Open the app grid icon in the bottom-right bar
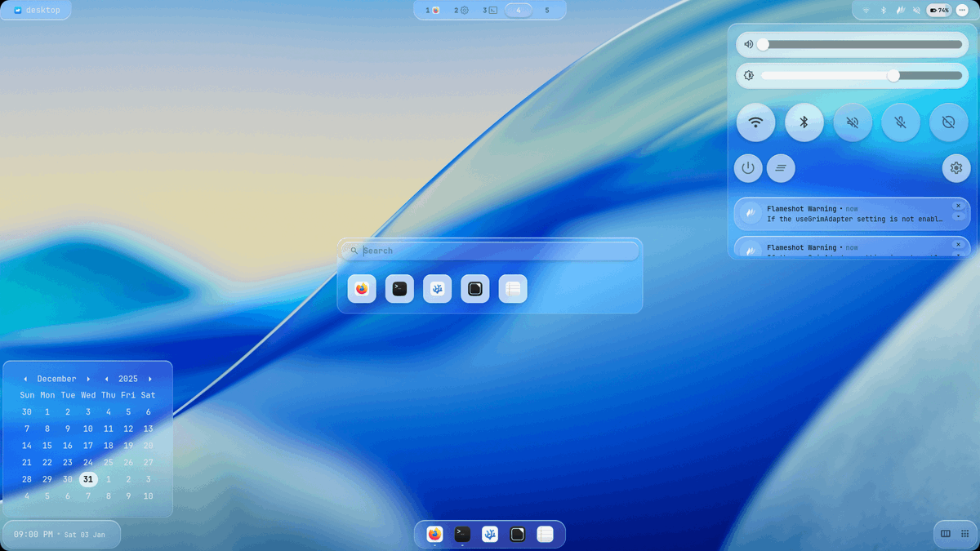Viewport: 980px width, 551px height. (965, 534)
